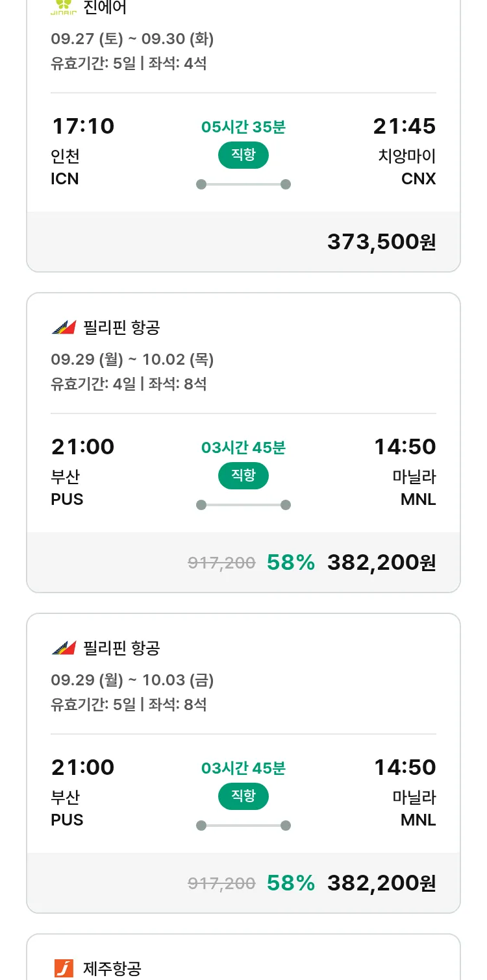
Task: Click the Jeju Air logo icon
Action: pyautogui.click(x=64, y=968)
